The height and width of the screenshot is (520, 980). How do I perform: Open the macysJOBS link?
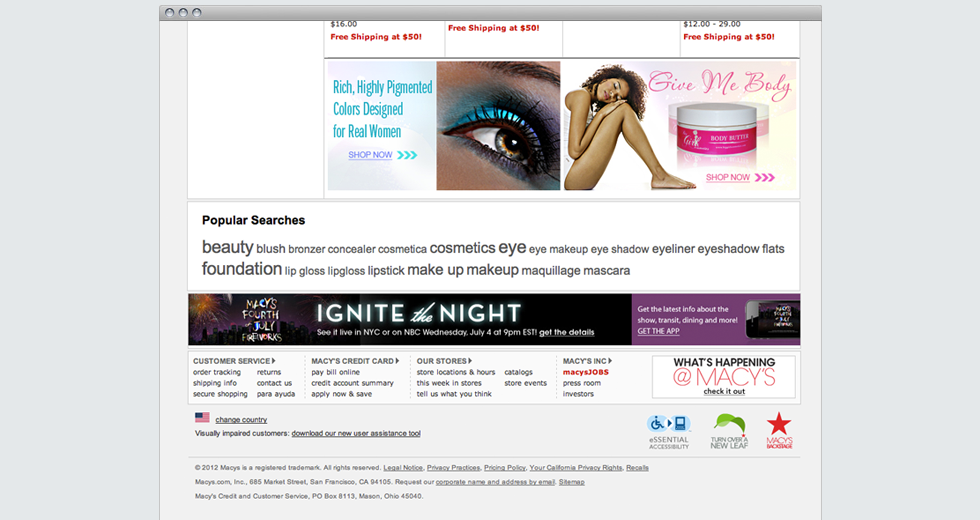tap(586, 372)
